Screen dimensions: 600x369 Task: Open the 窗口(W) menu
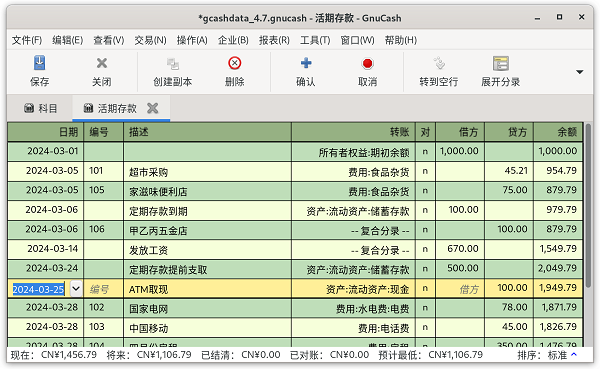[x=357, y=40]
